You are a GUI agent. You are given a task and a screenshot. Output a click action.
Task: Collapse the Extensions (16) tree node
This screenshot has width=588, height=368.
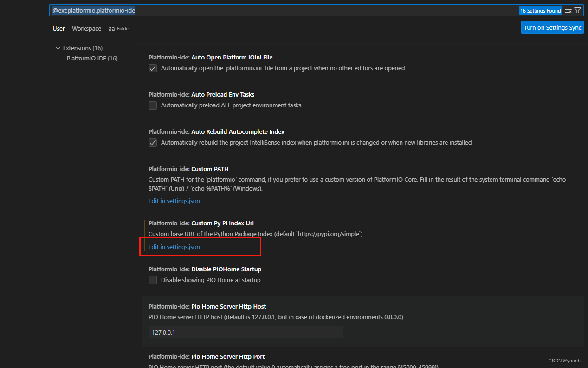58,48
